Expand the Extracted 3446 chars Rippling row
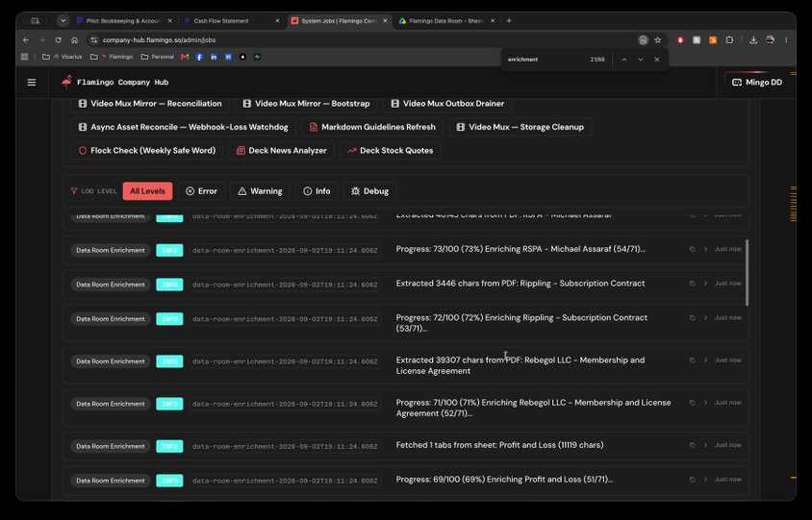The width and height of the screenshot is (812, 520). [x=705, y=284]
